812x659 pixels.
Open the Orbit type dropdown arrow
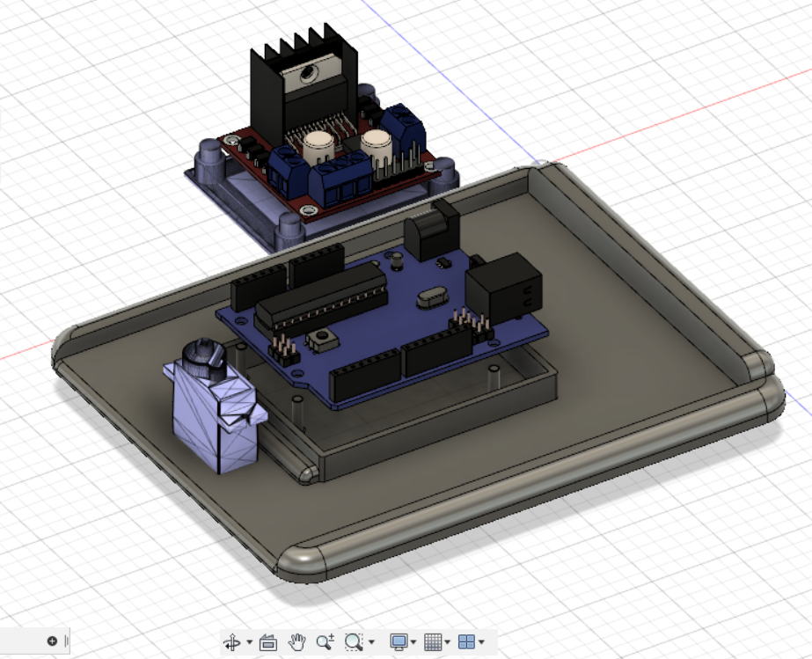pyautogui.click(x=250, y=642)
